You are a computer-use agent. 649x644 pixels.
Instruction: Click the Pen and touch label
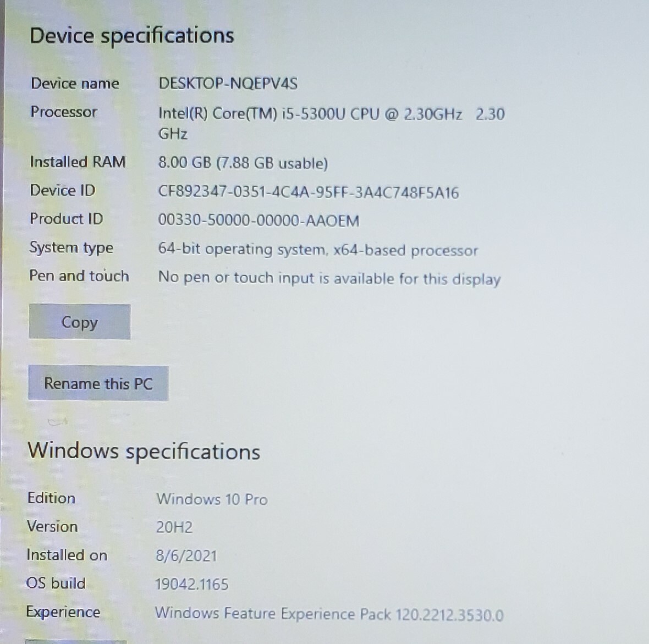click(x=79, y=276)
